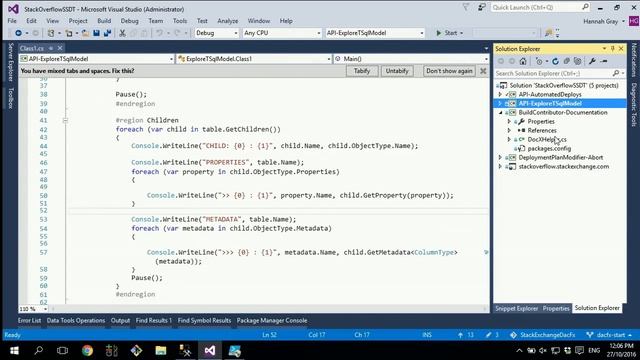
Task: Click Pending Changes Filter icon in Solution Explorer
Action: tap(539, 61)
